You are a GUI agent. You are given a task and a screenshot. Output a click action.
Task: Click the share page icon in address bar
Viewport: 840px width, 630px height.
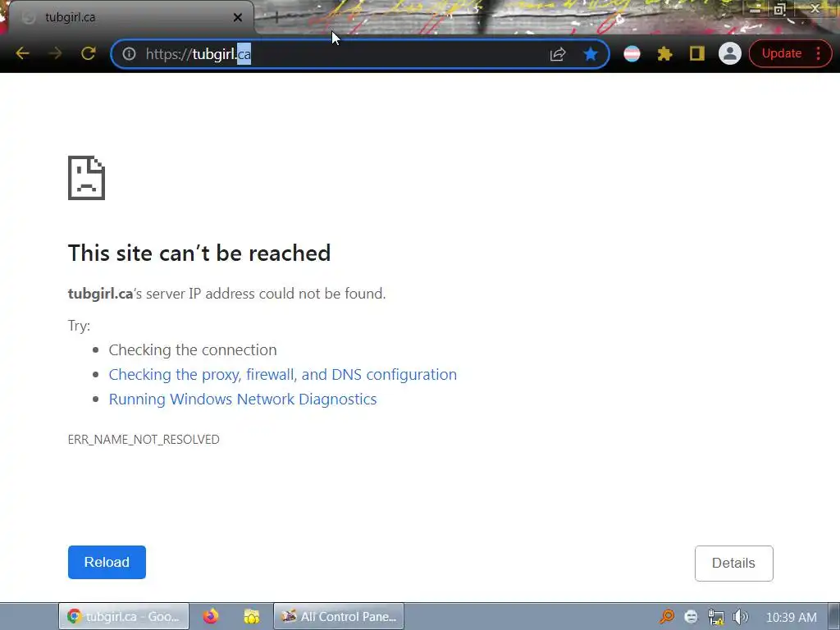tap(558, 53)
